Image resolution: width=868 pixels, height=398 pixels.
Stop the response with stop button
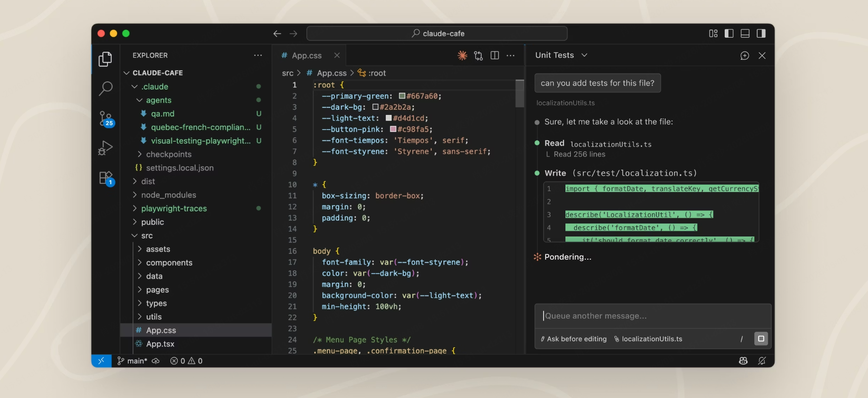(761, 339)
